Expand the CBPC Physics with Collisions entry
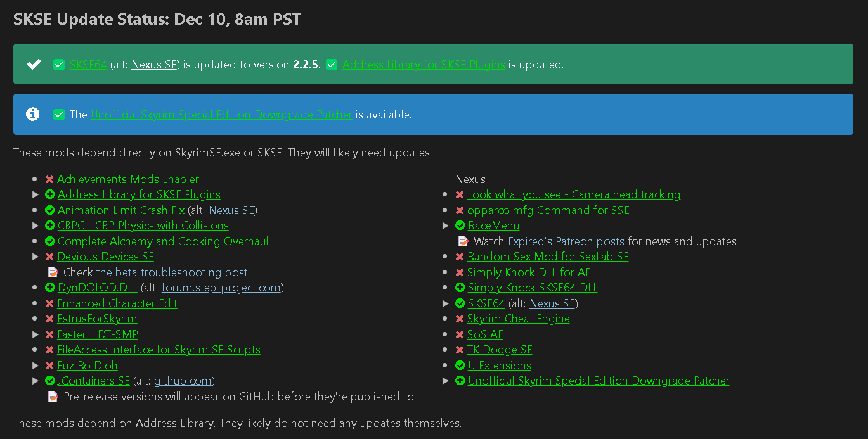The height and width of the screenshot is (439, 868). click(x=36, y=226)
